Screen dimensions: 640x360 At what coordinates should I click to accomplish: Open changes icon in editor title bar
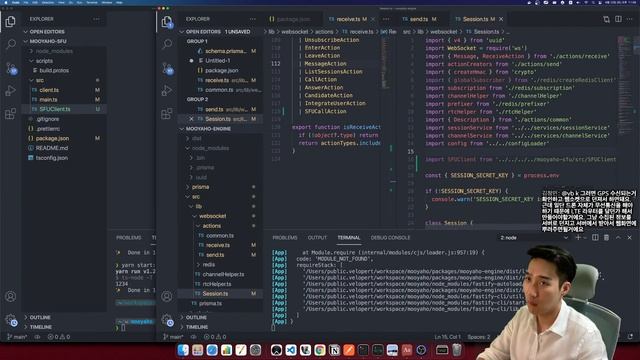pos(607,19)
